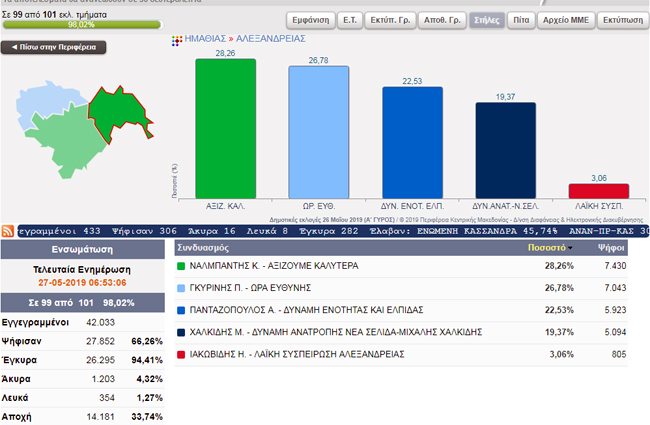Click the Εκτύπωση print button
Viewport: 650px width, 425px height.
click(x=621, y=19)
